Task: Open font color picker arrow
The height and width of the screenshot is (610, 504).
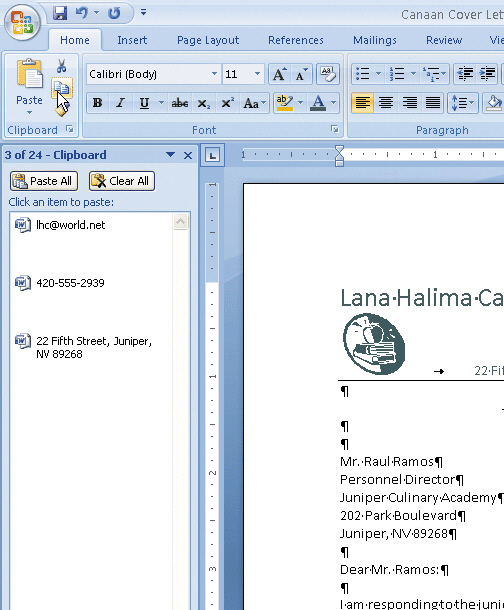Action: 334,103
